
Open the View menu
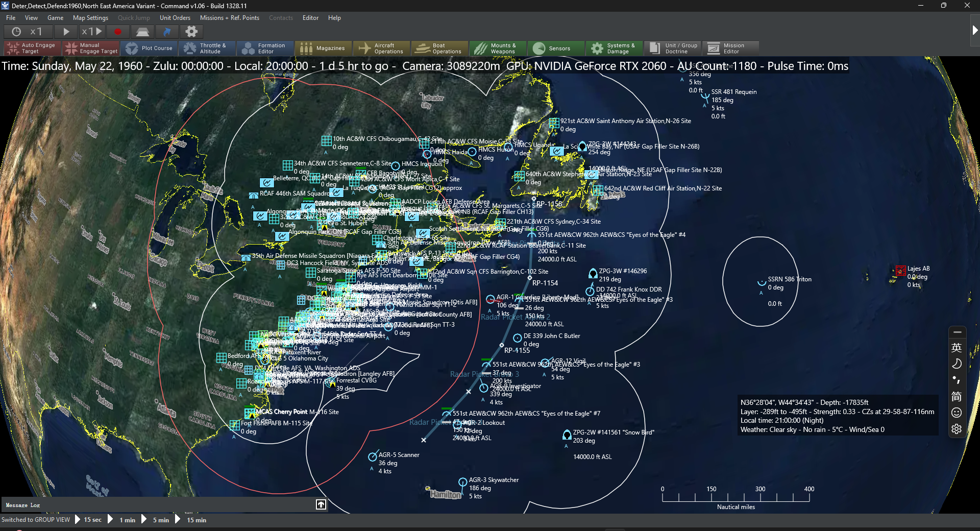(32, 18)
